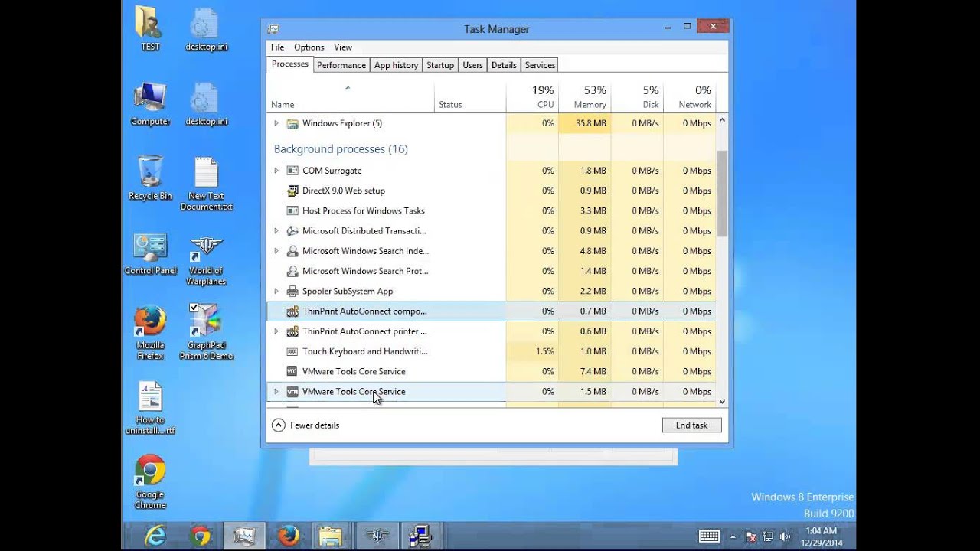Select the New Text Document.txt file

click(206, 184)
